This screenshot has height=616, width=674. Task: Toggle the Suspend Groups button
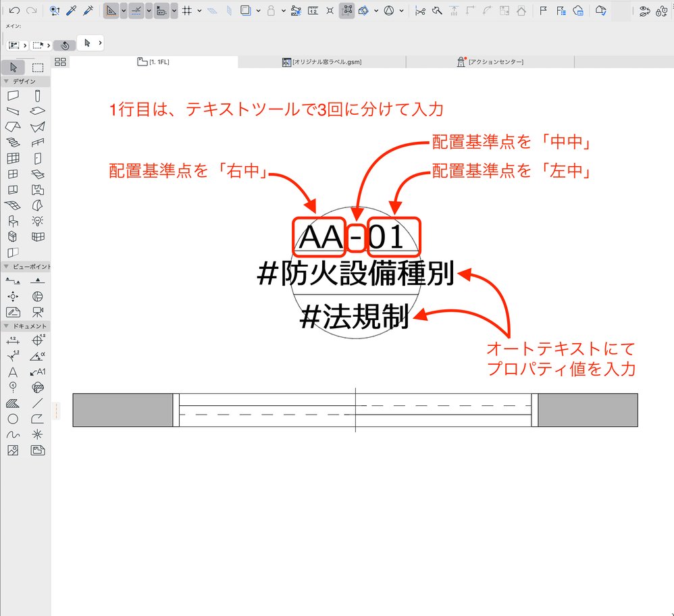(x=347, y=11)
